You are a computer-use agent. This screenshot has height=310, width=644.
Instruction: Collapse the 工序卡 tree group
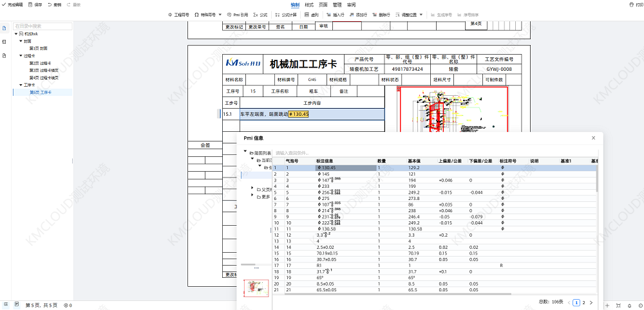(21, 85)
